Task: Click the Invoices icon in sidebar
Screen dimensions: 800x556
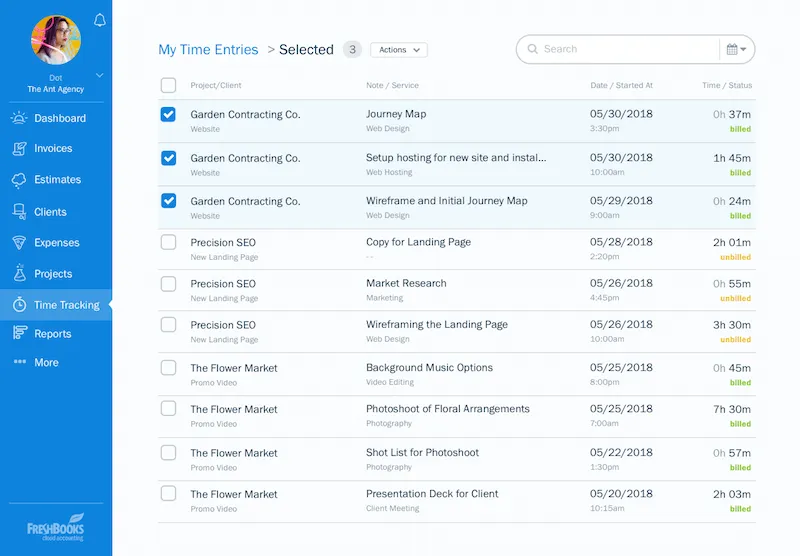Action: (x=19, y=148)
